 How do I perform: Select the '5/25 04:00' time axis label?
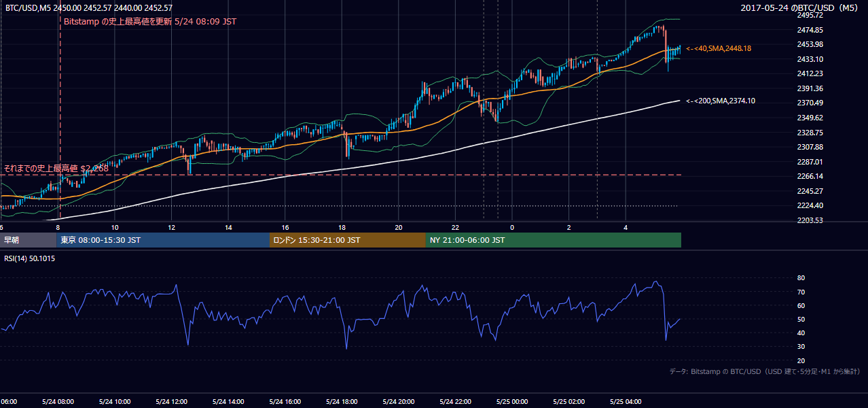click(626, 402)
